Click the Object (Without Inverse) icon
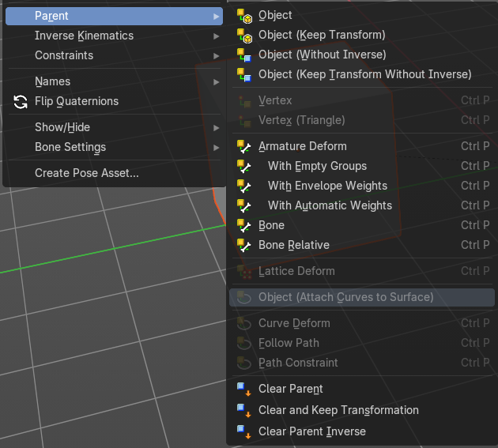The width and height of the screenshot is (498, 448). [244, 55]
